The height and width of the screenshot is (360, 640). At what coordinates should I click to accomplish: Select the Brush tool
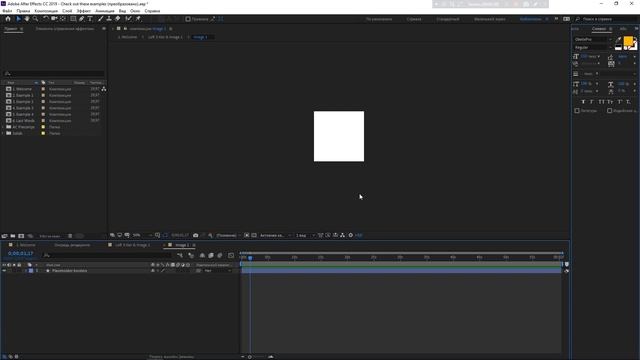pyautogui.click(x=100, y=19)
